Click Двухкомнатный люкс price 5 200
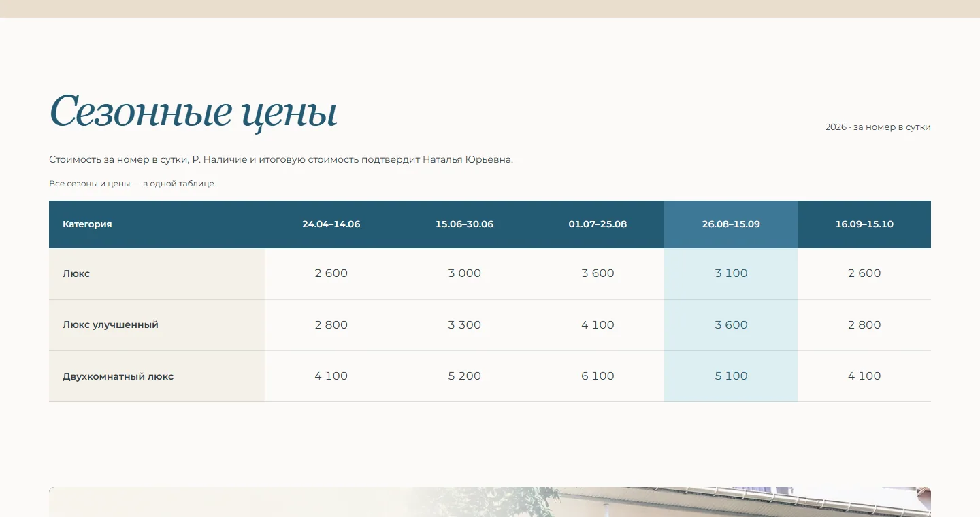 pos(465,376)
